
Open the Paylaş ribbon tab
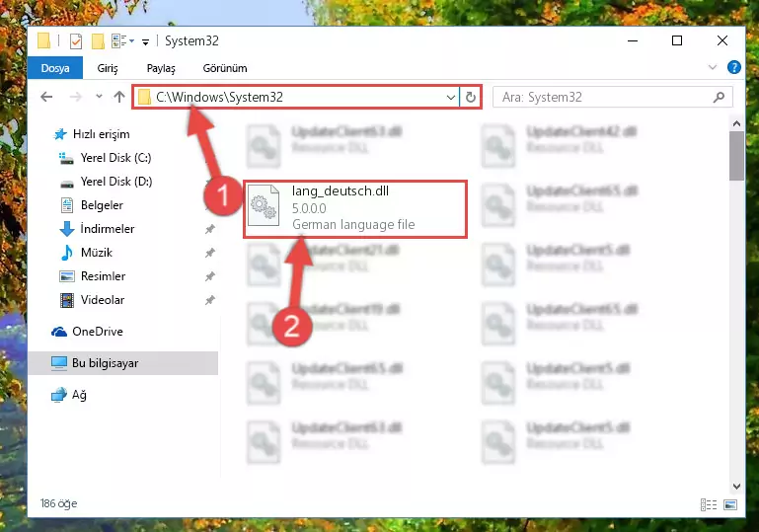click(161, 68)
